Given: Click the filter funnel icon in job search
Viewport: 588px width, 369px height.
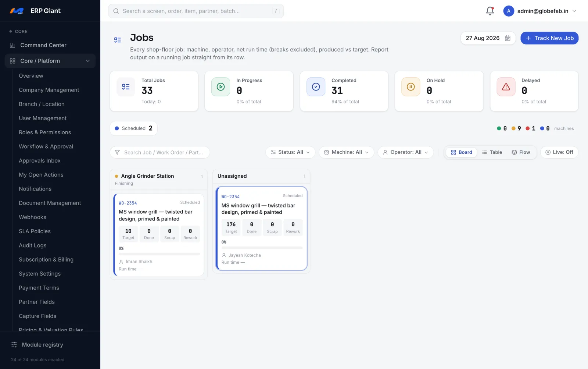Looking at the screenshot, I should point(117,152).
